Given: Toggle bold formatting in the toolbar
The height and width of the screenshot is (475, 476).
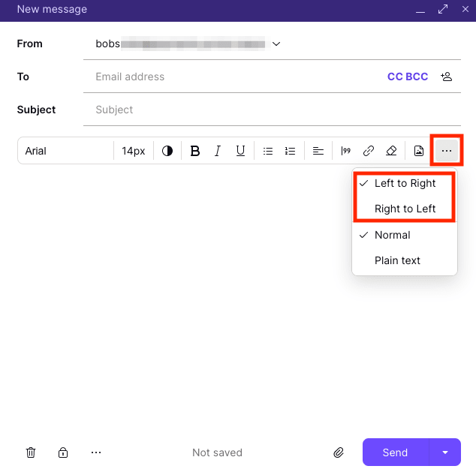Looking at the screenshot, I should [195, 151].
